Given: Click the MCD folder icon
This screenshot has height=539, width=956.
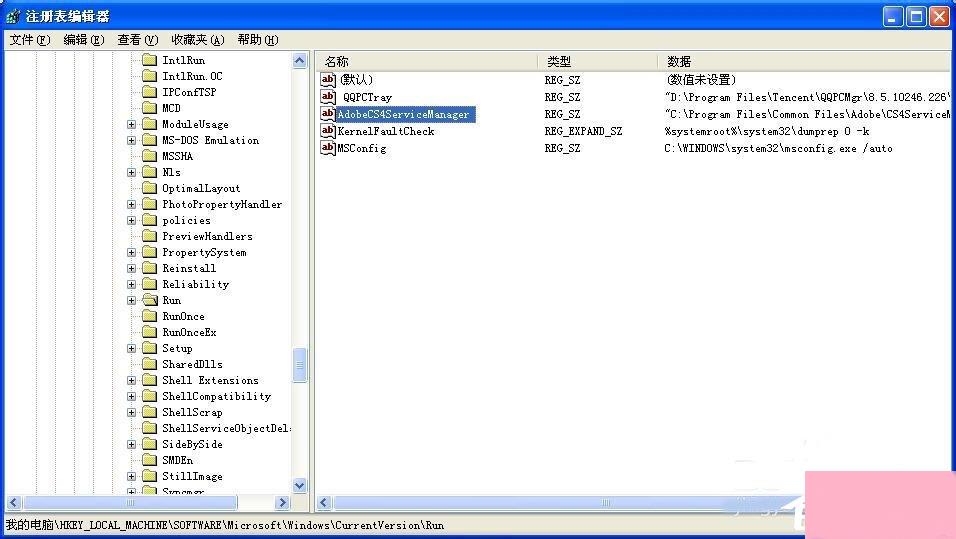Looking at the screenshot, I should pos(149,108).
